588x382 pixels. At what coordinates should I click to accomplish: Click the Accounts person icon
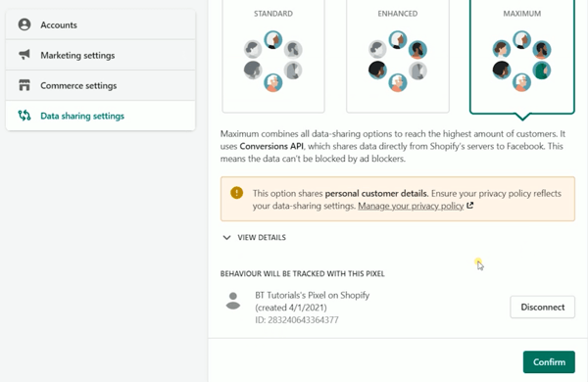coord(24,24)
